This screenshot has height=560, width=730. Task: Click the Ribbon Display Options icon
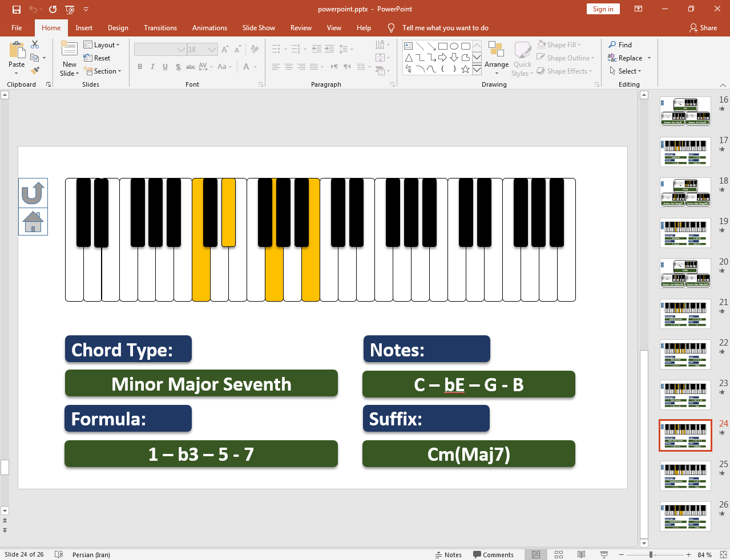(x=639, y=9)
